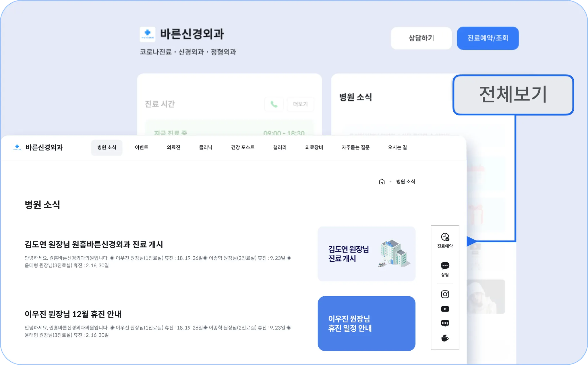
Task: Open the Instagram icon link
Action: (445, 294)
